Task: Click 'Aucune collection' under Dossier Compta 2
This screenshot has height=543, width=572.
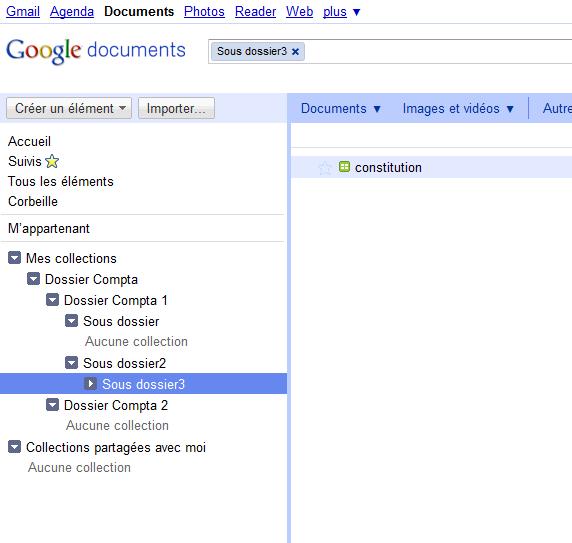Action: coord(117,425)
